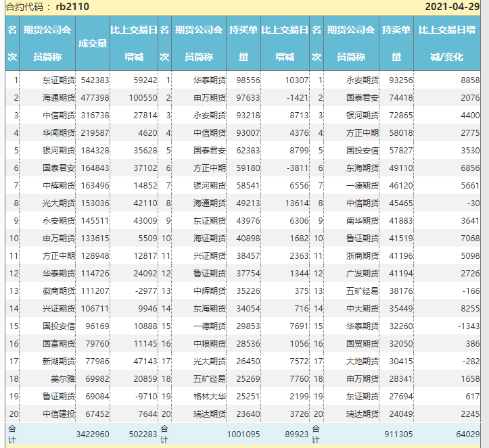Click volume value 153036
Image resolution: width=489 pixels, height=448 pixels.
[x=95, y=203]
